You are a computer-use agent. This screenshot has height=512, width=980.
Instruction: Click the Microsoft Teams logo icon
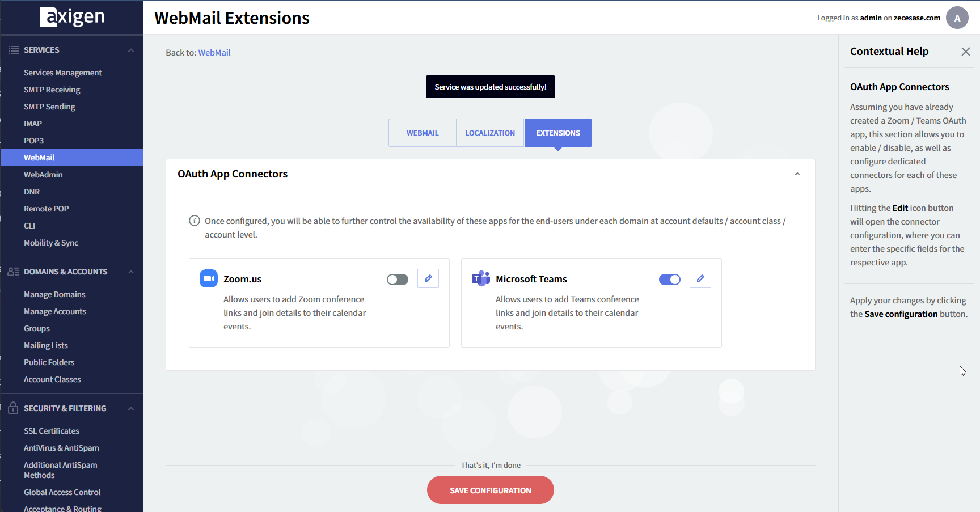[481, 278]
